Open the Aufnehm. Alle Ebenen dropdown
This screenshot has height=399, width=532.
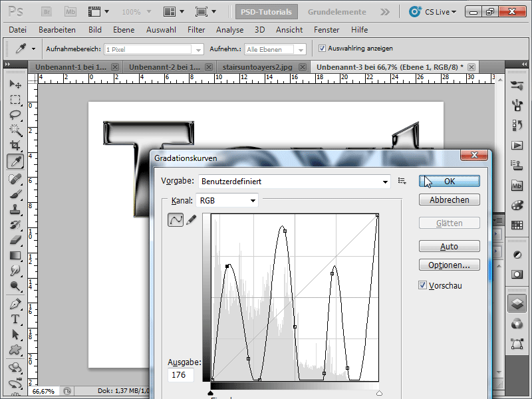[275, 49]
